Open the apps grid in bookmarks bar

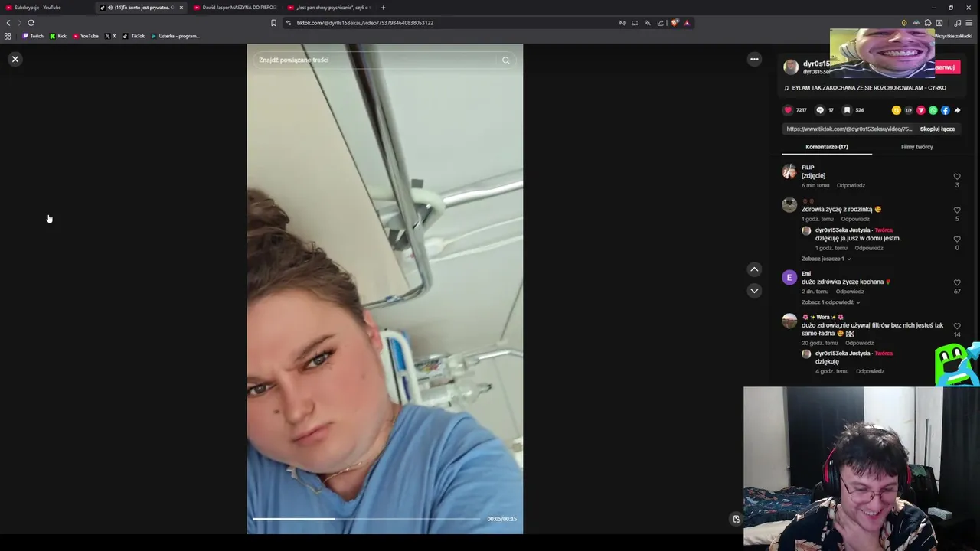8,36
